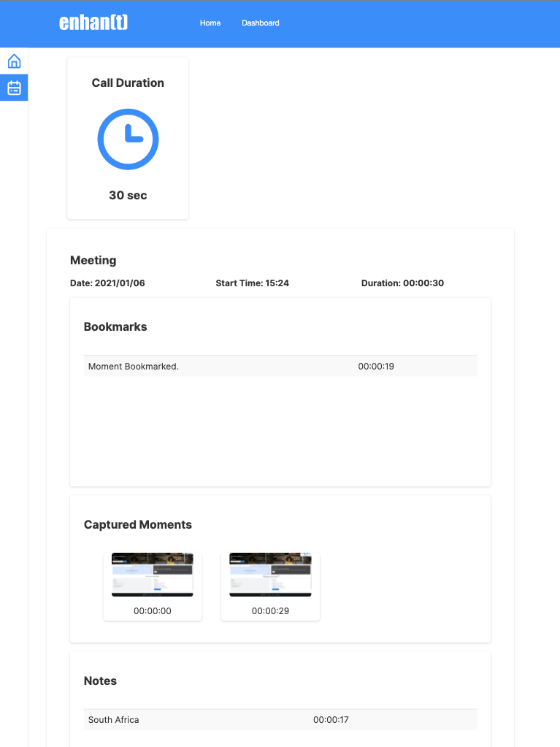560x747 pixels.
Task: Select the 'South Africa' note entry
Action: [114, 720]
